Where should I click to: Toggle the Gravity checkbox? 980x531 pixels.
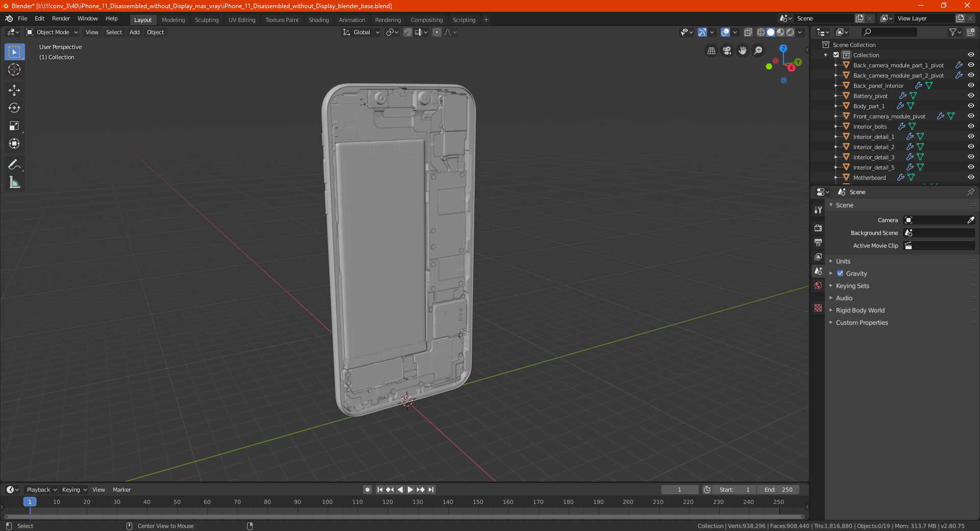click(x=840, y=274)
